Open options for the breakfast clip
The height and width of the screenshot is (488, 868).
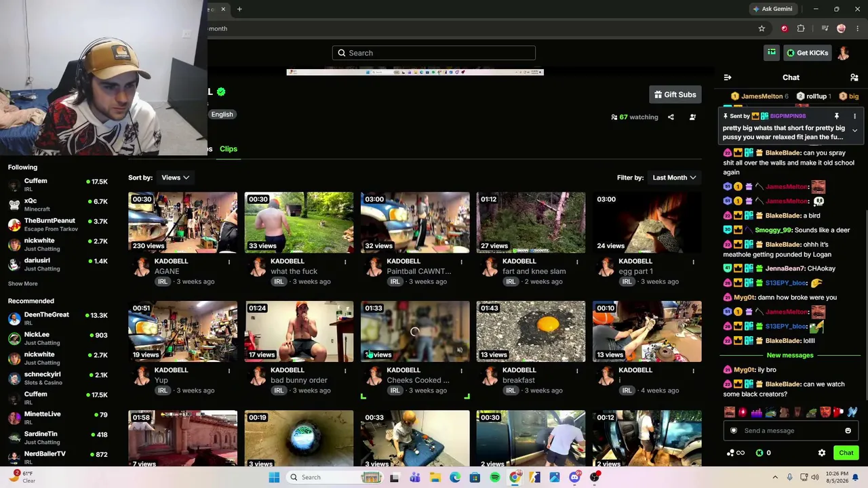click(577, 371)
